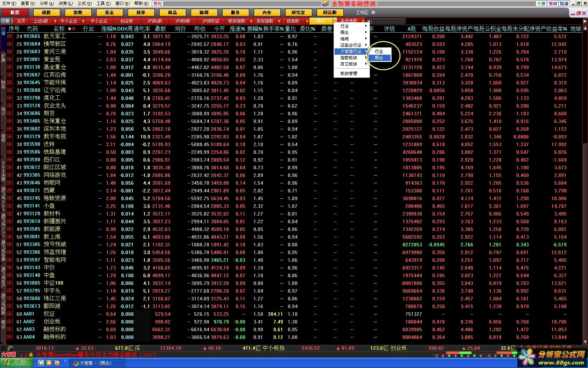Click the vertical scrollbar down arrow

tap(585, 342)
